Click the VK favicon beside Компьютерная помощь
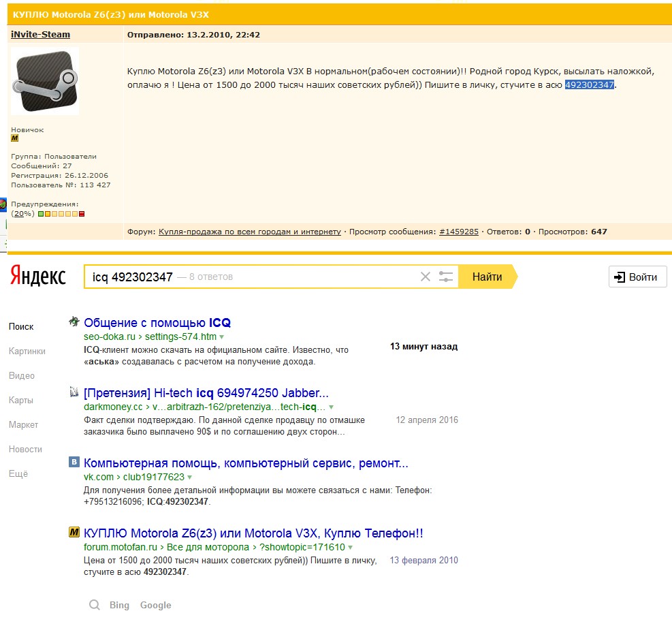 pos(74,462)
